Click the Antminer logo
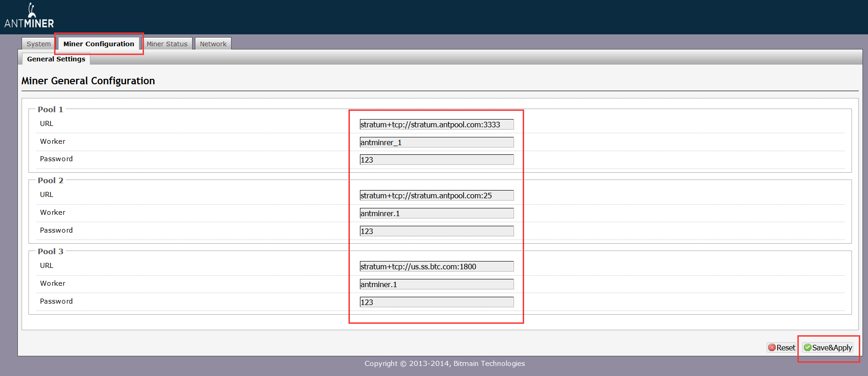This screenshot has height=376, width=868. tap(29, 16)
